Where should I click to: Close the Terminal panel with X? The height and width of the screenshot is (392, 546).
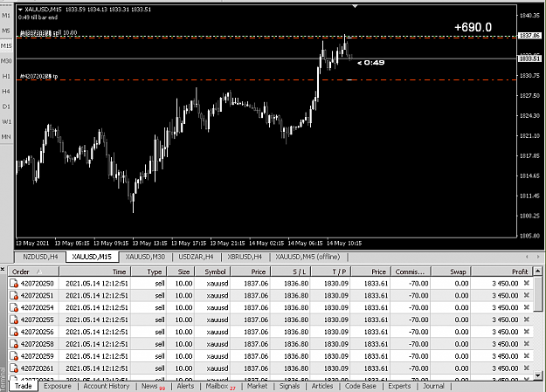pyautogui.click(x=3, y=269)
